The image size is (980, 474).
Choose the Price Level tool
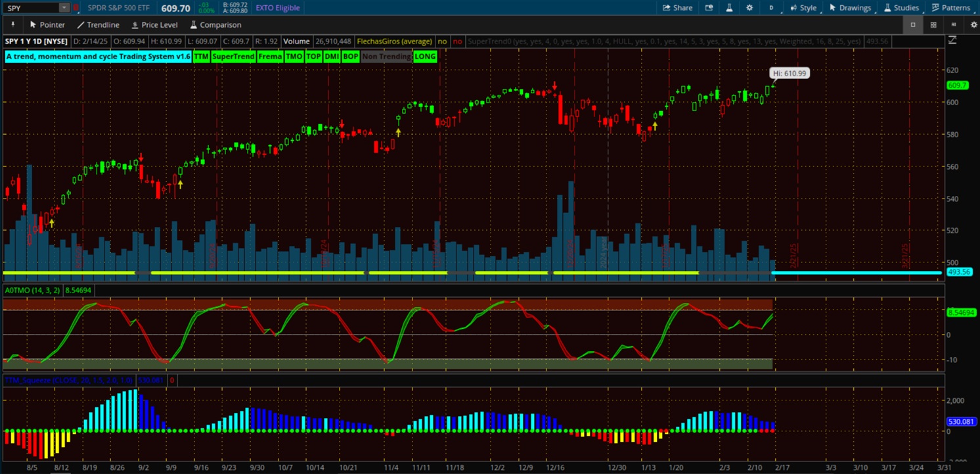[x=154, y=25]
